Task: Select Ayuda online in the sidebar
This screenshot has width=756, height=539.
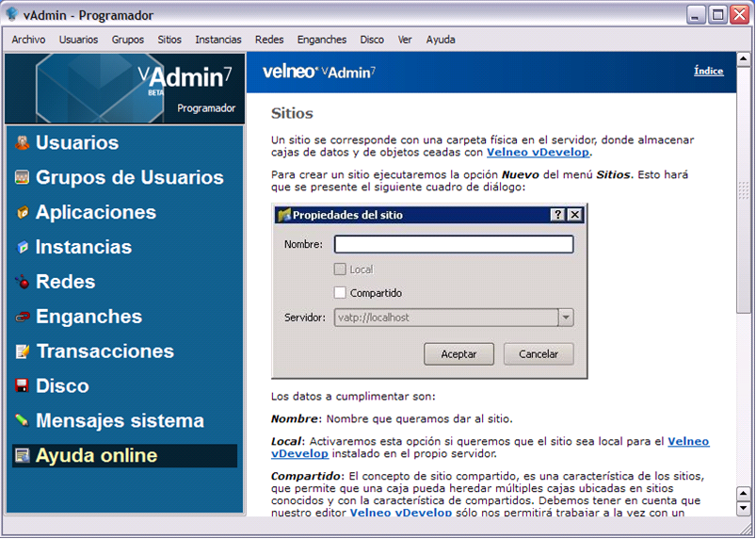Action: 125,455
